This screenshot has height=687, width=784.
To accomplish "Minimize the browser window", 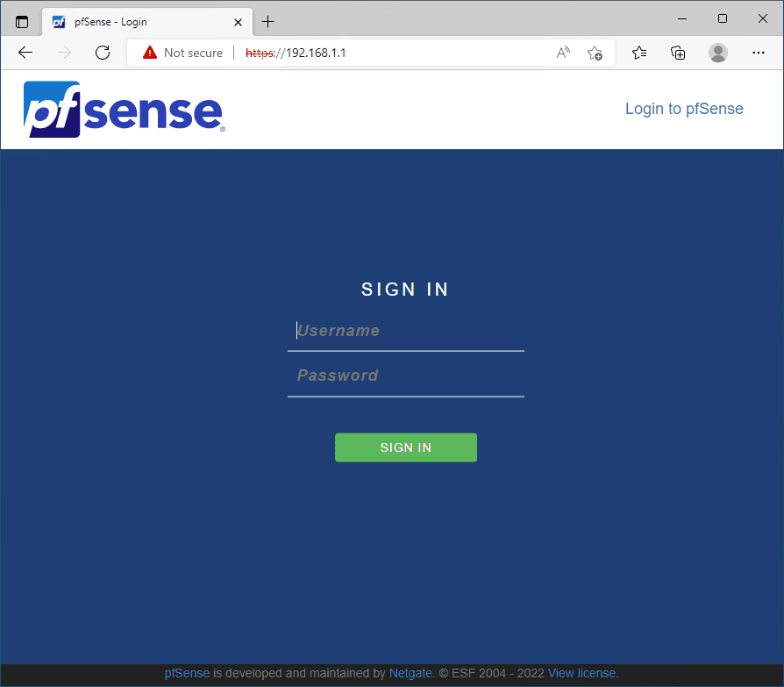I will (x=682, y=19).
